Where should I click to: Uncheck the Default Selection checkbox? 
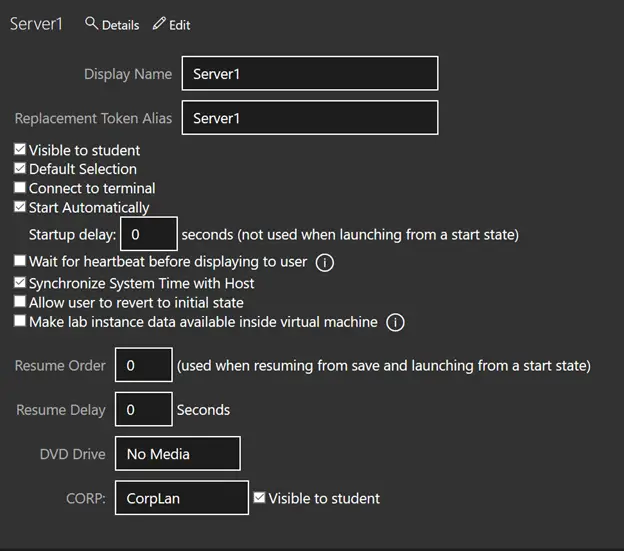pyautogui.click(x=20, y=169)
